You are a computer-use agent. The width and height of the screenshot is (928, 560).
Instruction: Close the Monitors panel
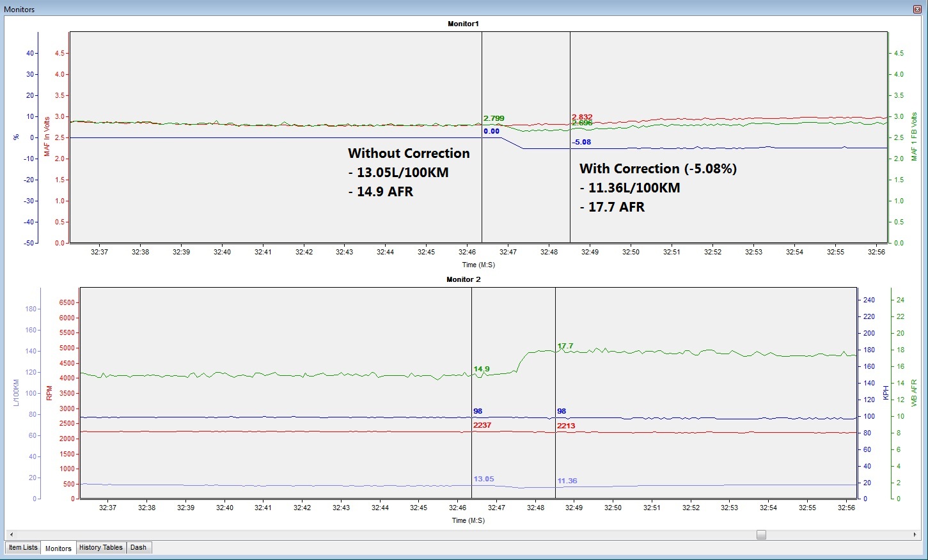click(x=917, y=9)
